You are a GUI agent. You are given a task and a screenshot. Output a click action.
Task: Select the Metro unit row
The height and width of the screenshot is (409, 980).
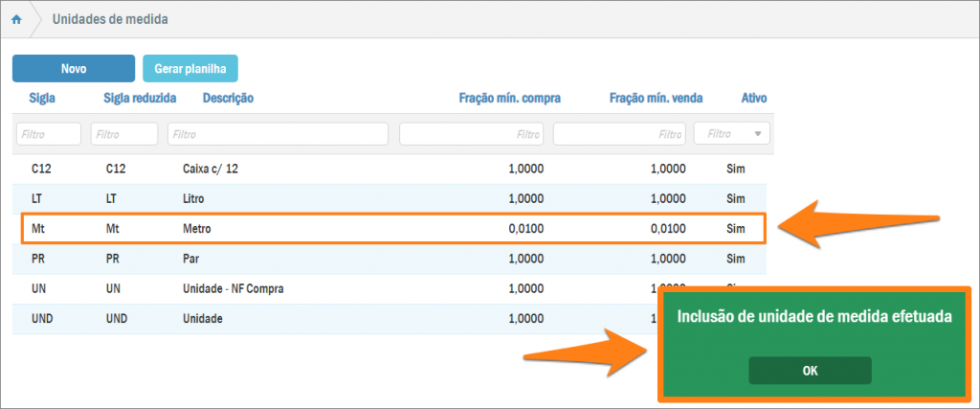point(392,230)
